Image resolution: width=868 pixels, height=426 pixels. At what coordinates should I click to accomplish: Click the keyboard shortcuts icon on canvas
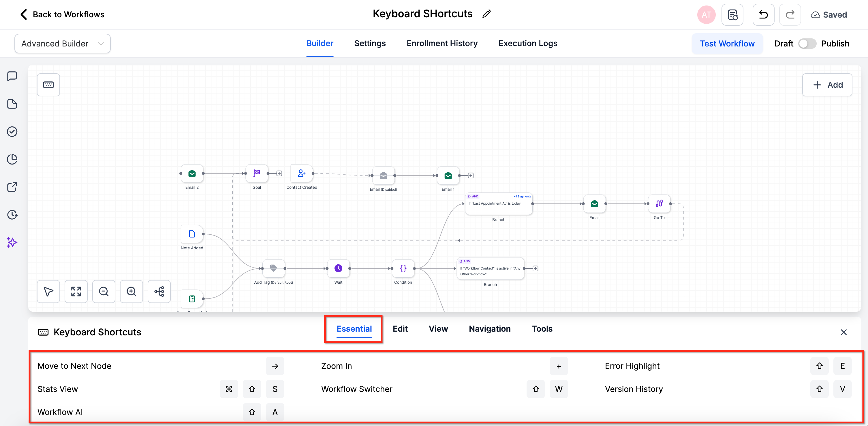click(48, 85)
